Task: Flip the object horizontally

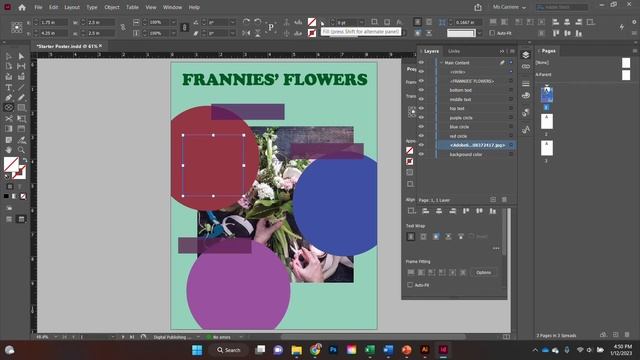Action: (x=246, y=33)
